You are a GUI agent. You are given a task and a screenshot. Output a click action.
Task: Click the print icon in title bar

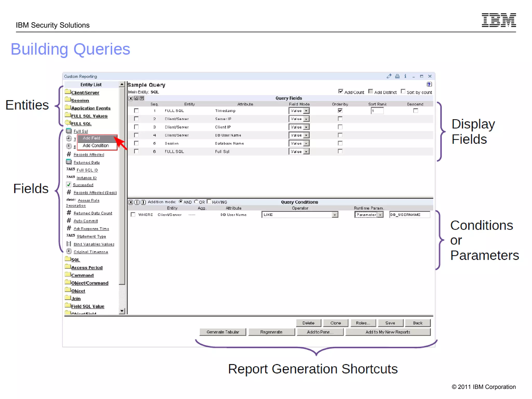pos(397,76)
